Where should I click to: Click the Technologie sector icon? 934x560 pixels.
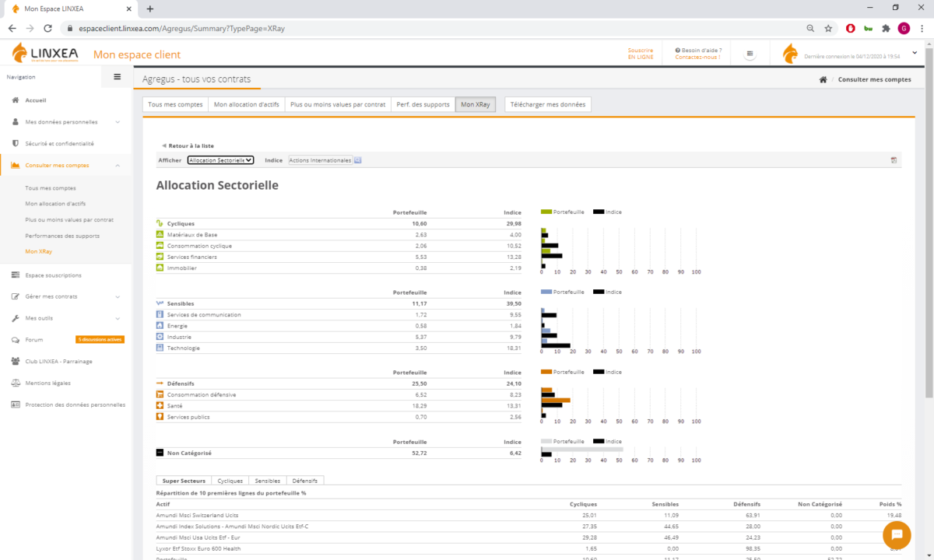[160, 348]
